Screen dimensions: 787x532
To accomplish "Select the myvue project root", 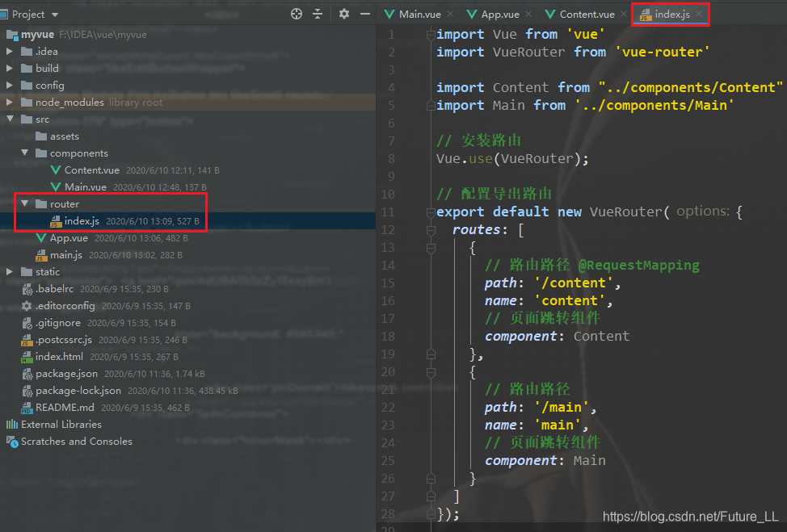I will [x=37, y=35].
